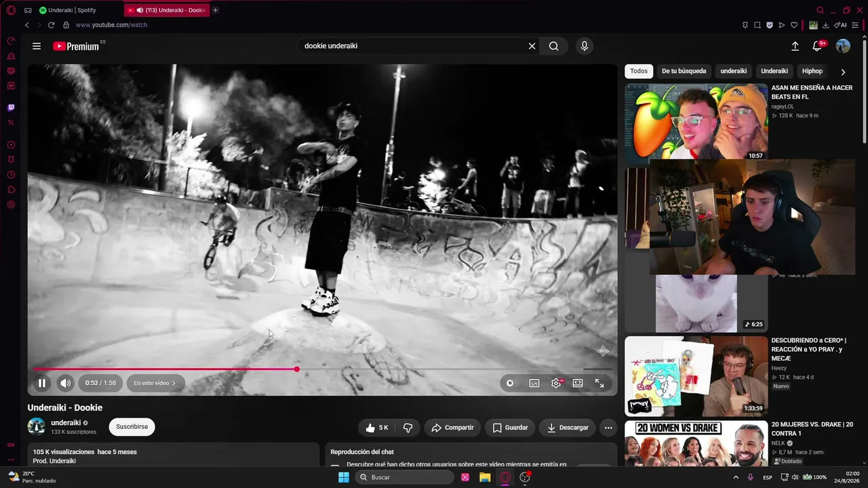Screen dimensions: 868x488
Task: Switch to theater mode view
Action: tap(578, 383)
